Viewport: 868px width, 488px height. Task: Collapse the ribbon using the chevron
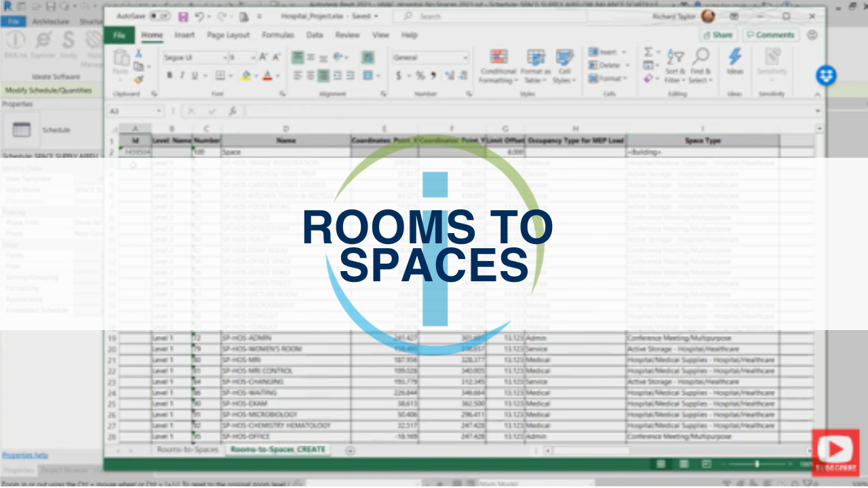coord(816,94)
